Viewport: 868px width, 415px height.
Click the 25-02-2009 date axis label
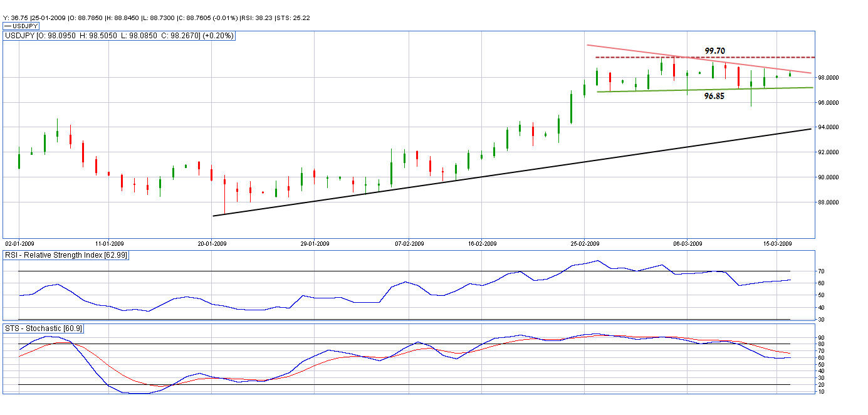(x=584, y=243)
